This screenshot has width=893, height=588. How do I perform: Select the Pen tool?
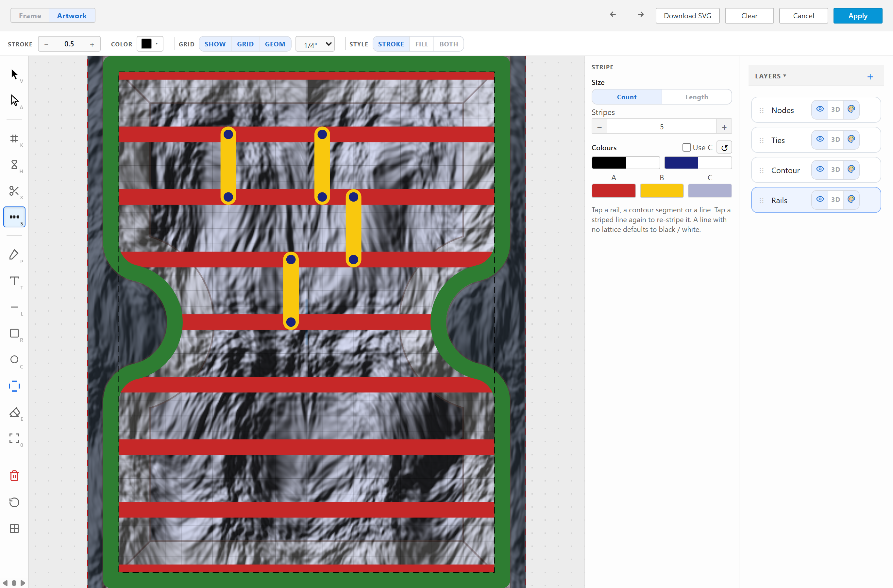pyautogui.click(x=14, y=254)
